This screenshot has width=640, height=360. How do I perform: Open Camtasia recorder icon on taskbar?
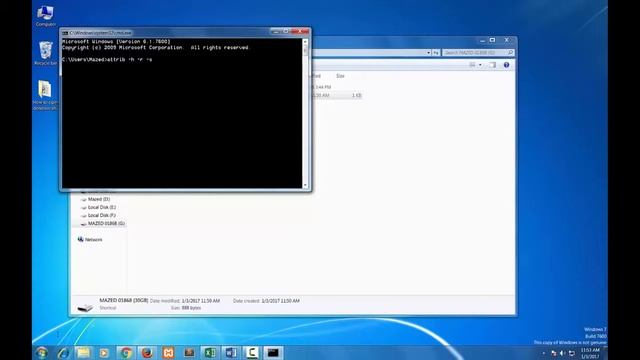click(x=252, y=353)
